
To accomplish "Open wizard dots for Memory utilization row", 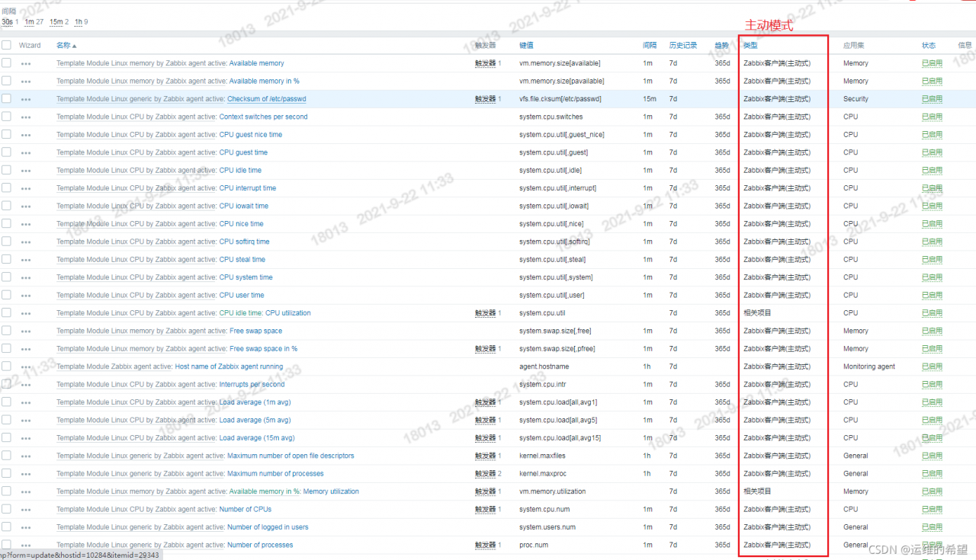I will point(26,492).
